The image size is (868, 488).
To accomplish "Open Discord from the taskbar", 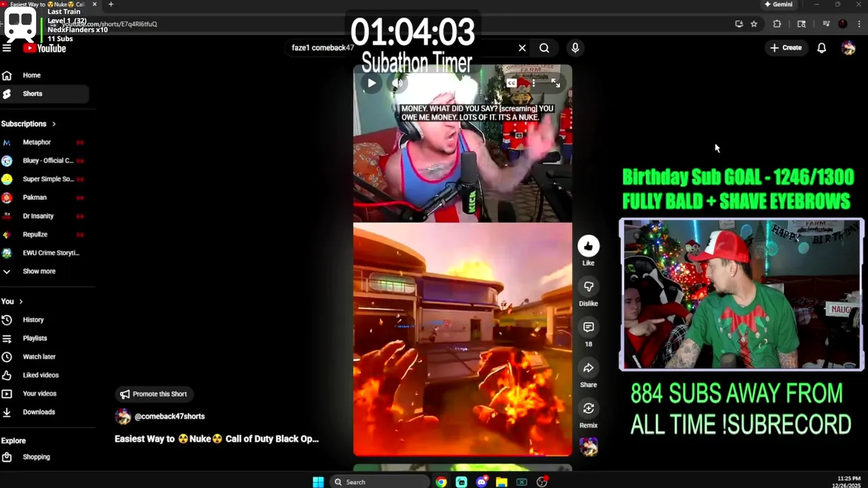I will click(x=481, y=482).
